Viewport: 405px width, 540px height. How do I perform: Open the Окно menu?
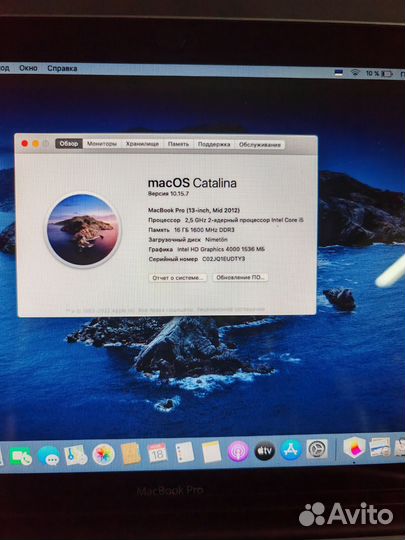pyautogui.click(x=28, y=68)
